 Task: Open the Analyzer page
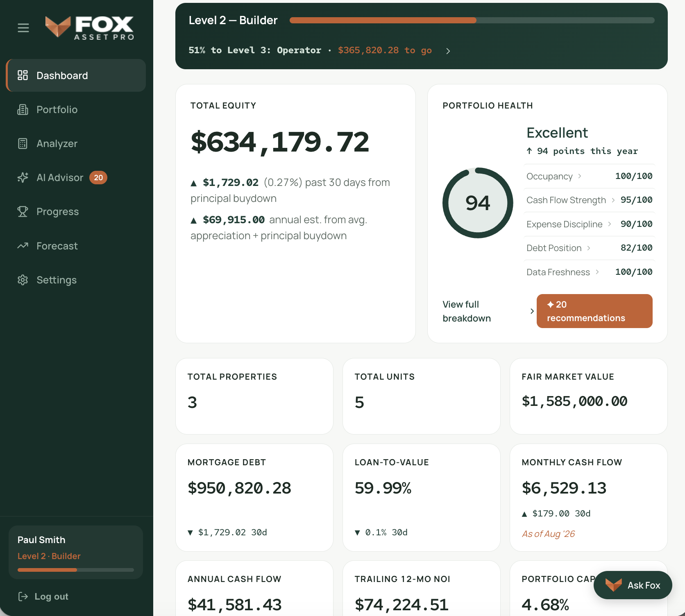click(x=76, y=143)
